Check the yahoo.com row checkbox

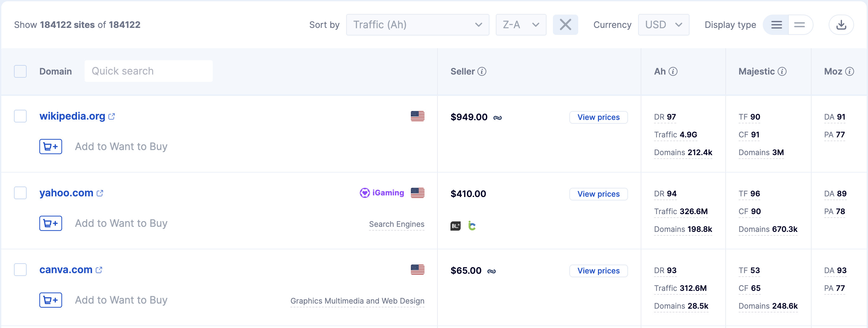(20, 193)
